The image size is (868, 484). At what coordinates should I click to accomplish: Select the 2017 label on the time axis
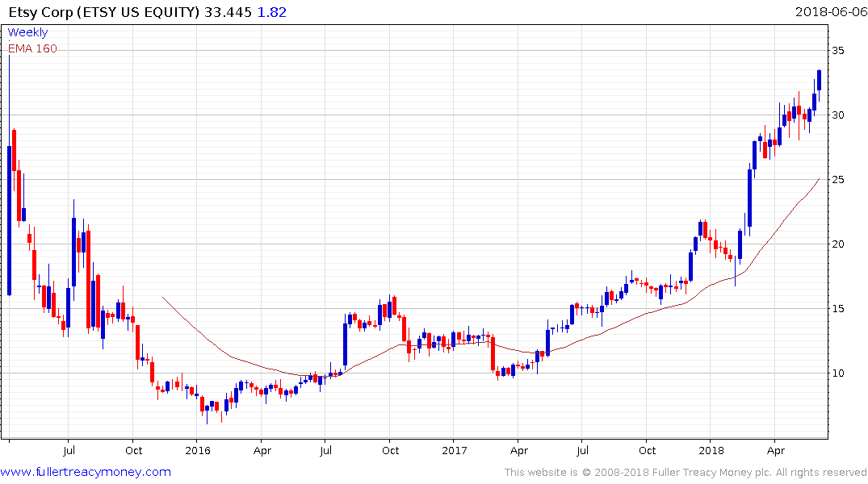point(455,450)
